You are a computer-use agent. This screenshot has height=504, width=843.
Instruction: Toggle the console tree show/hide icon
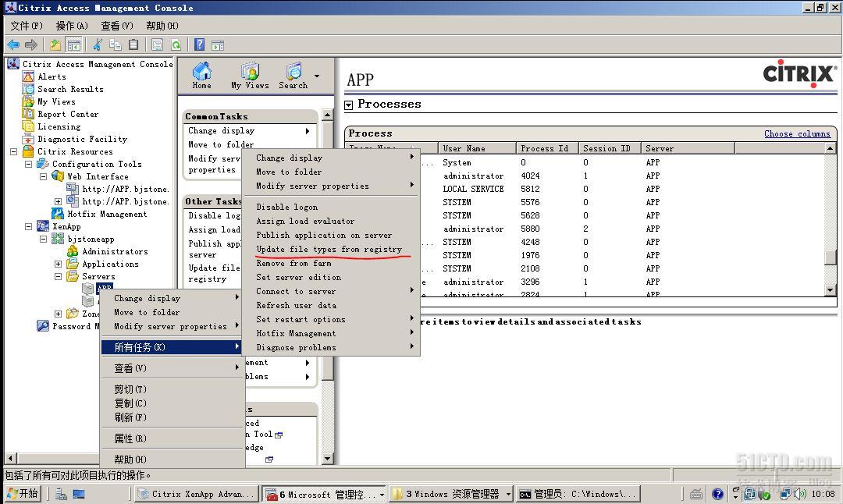click(73, 44)
